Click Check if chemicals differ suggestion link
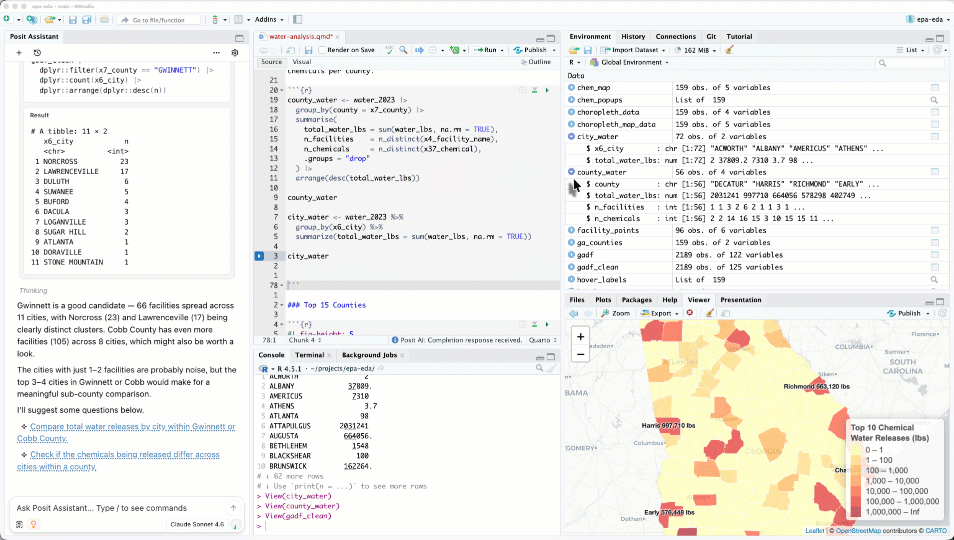Screen dimensions: 954x540 click(118, 460)
